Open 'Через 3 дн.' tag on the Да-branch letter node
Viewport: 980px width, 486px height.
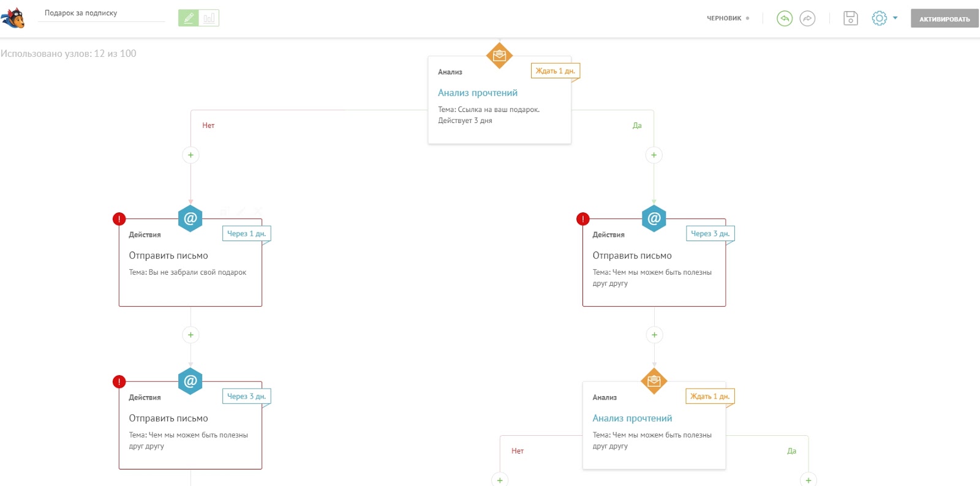point(710,234)
